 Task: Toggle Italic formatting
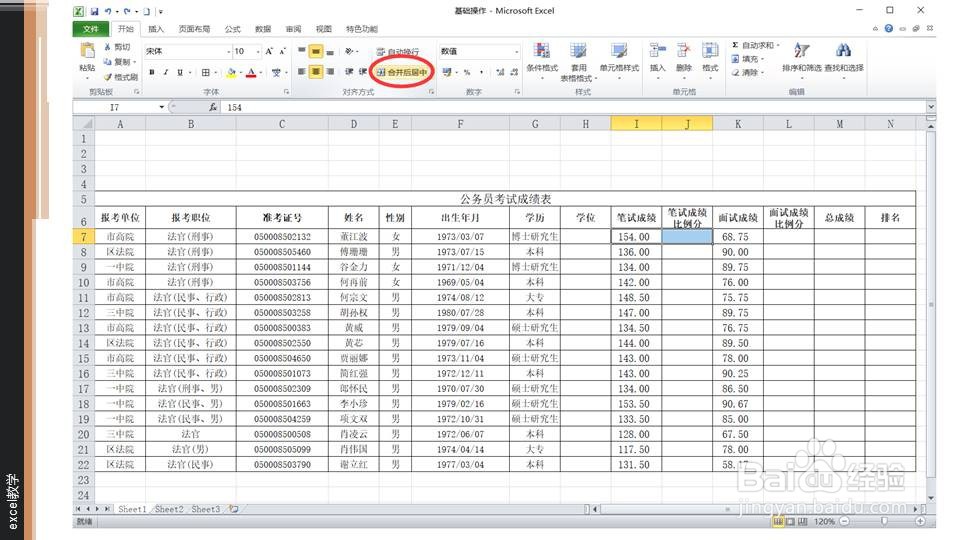165,72
